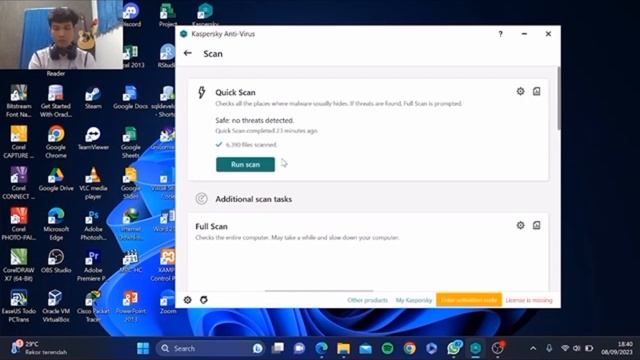Select Corel PHOTO-PAINT desktop shortcut
640x360 pixels.
click(18, 224)
